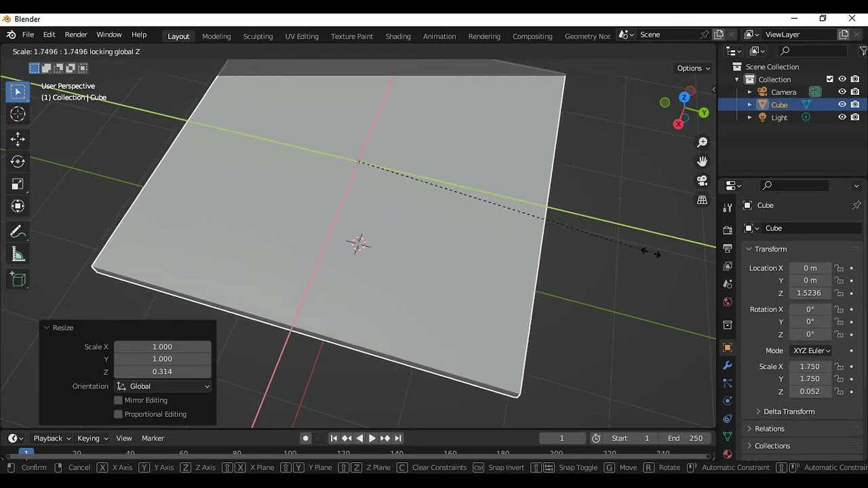Select the Cursor tool
This screenshot has width=868, height=488.
pos(18,115)
